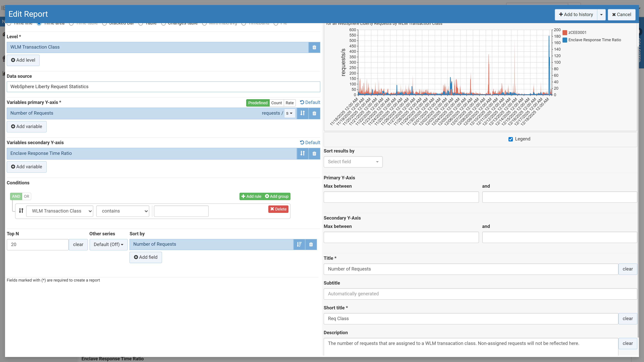
Task: Delete the WLM Transaction Class condition rule
Action: point(278,209)
